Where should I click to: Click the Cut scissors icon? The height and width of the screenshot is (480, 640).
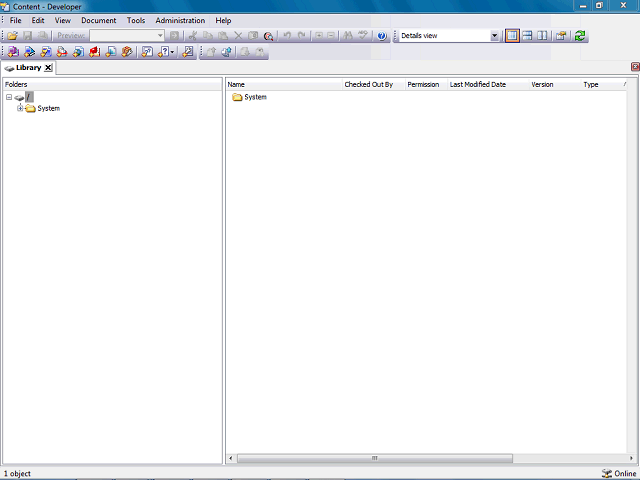click(193, 36)
